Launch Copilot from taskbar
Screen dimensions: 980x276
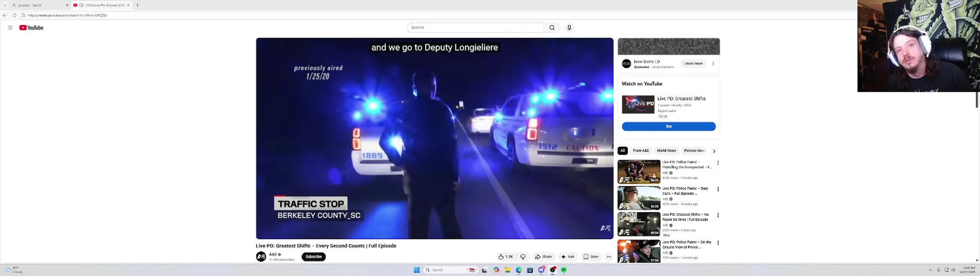pos(496,270)
